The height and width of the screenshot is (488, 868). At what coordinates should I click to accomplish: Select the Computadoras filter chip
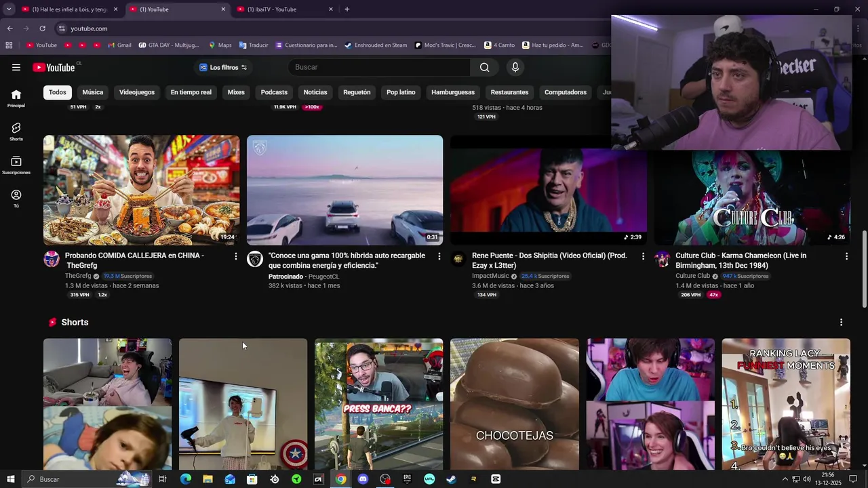566,92
